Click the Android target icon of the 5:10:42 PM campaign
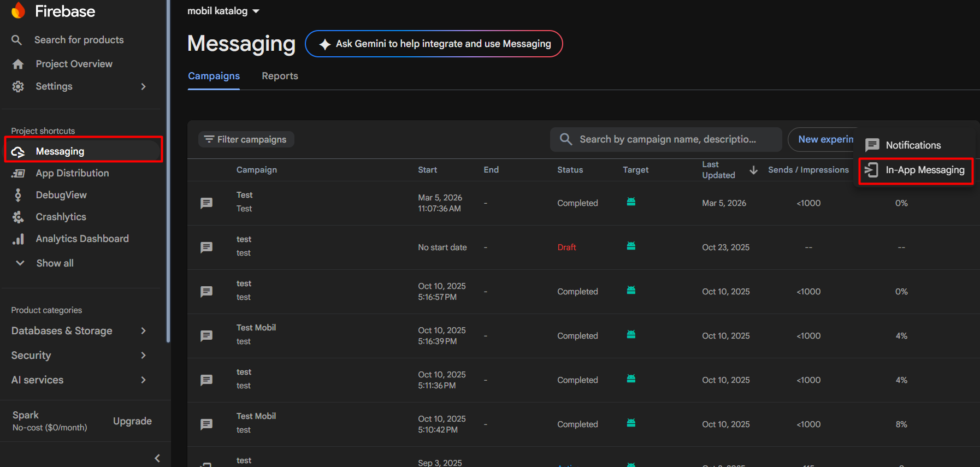980x467 pixels. pyautogui.click(x=631, y=423)
